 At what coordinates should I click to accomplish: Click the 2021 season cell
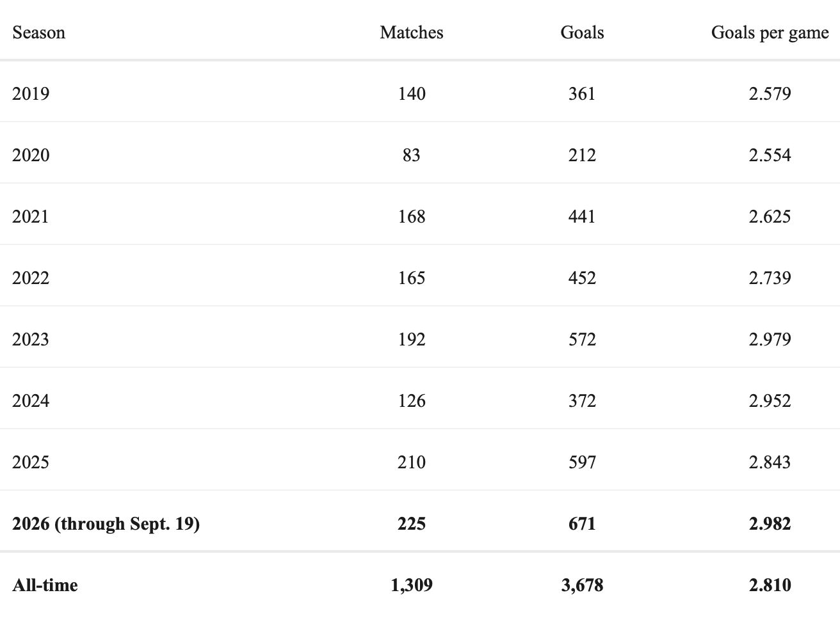tap(31, 217)
